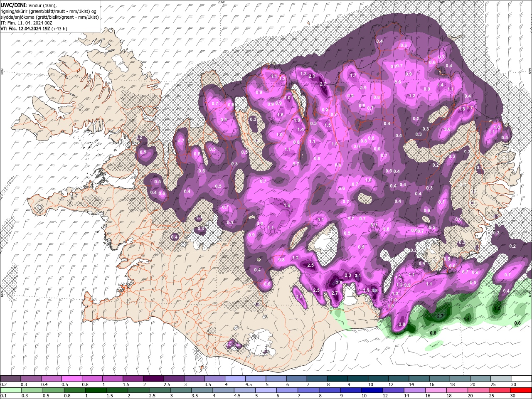Click the 3.1 precipitation value on the map
This screenshot has height=399, width=532.
(x=357, y=276)
